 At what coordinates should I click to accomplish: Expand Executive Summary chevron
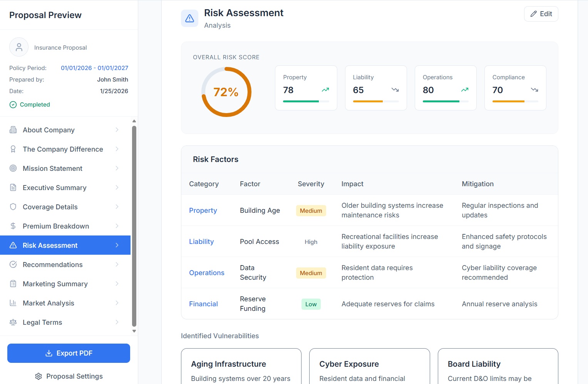[x=117, y=187]
